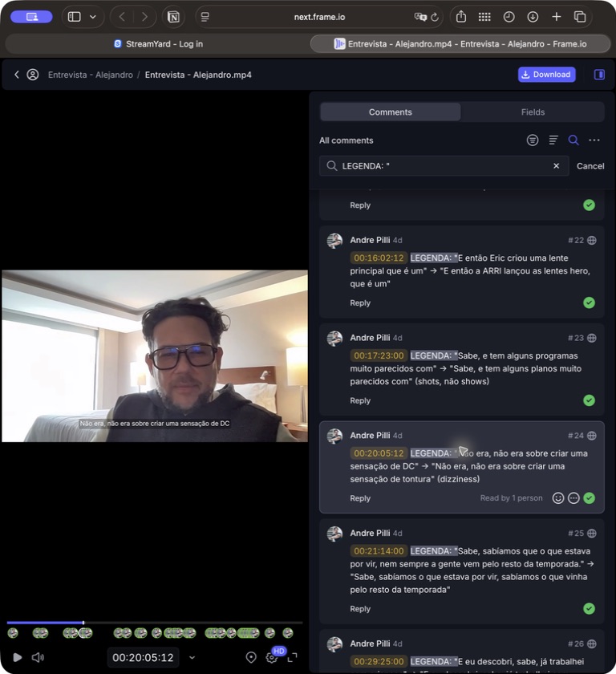Select the Entrevista - Alejandro.mp4 Frame.io tab
The width and height of the screenshot is (616, 674).
click(460, 44)
